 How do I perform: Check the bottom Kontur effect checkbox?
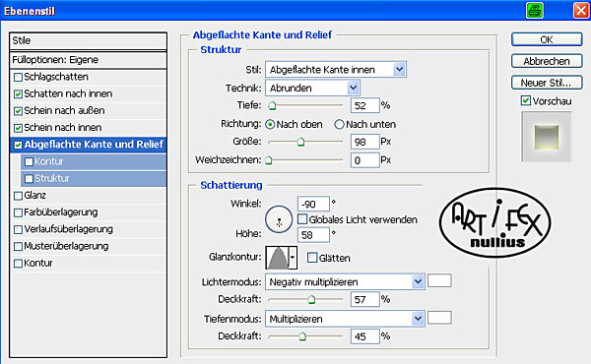point(18,264)
